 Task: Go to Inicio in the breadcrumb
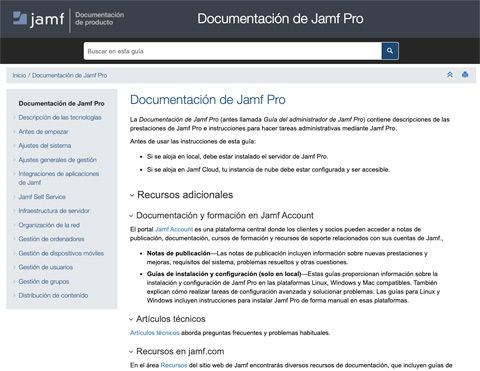tap(19, 75)
